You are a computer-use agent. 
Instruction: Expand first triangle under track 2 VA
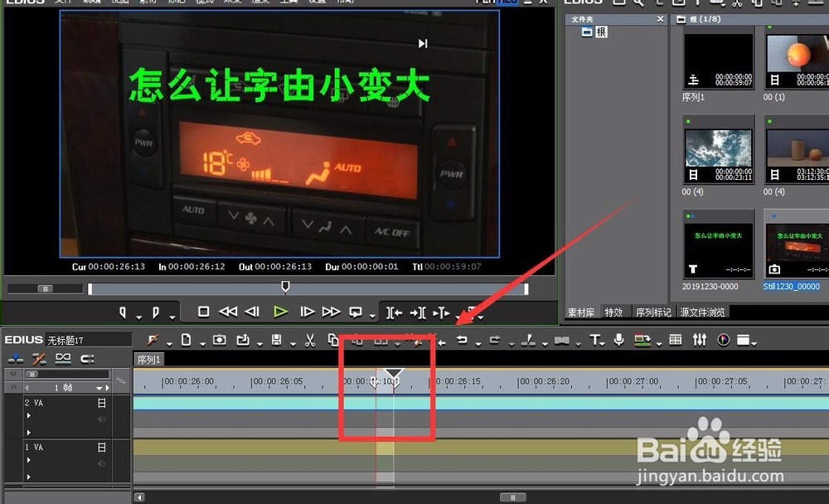(28, 415)
